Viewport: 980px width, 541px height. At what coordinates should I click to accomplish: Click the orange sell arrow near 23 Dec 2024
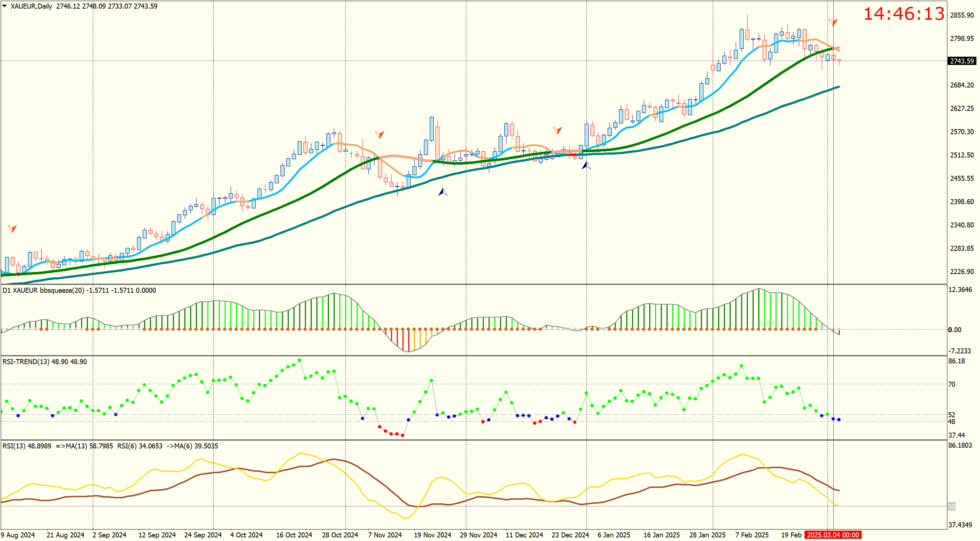(x=557, y=130)
